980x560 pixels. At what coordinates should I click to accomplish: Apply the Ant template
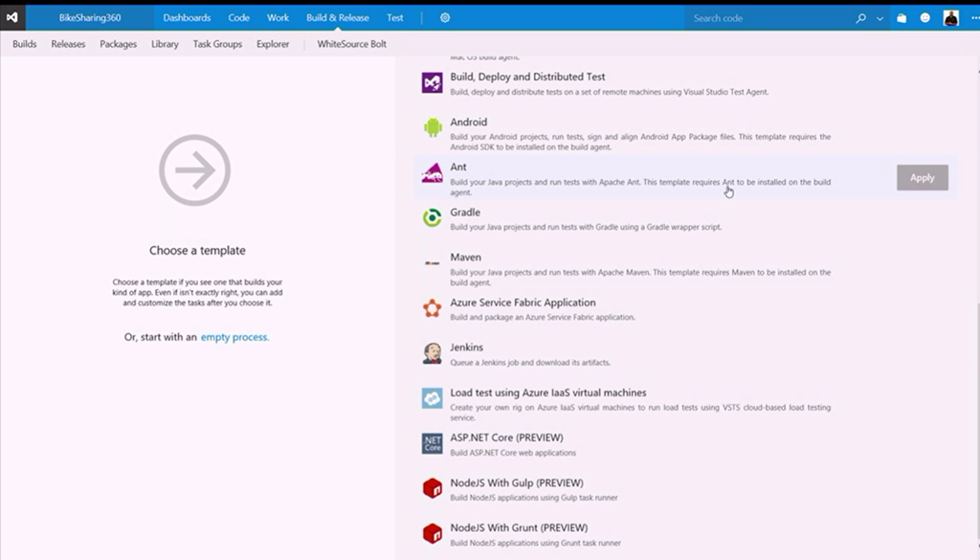(x=922, y=177)
